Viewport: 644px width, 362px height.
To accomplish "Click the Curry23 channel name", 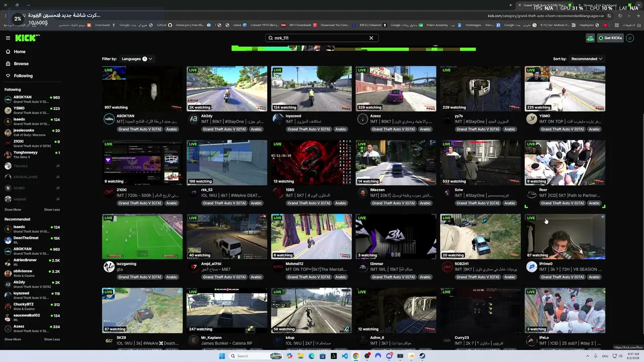I will click(461, 338).
